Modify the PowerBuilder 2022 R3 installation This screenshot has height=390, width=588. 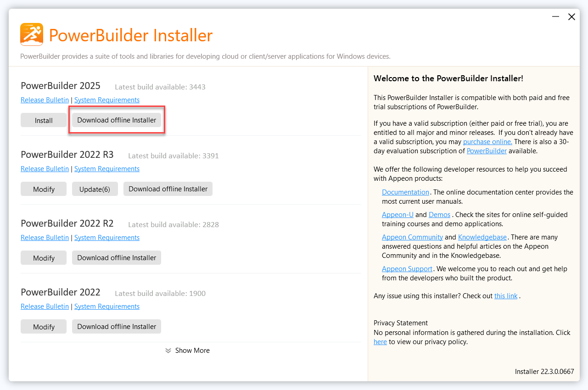44,189
